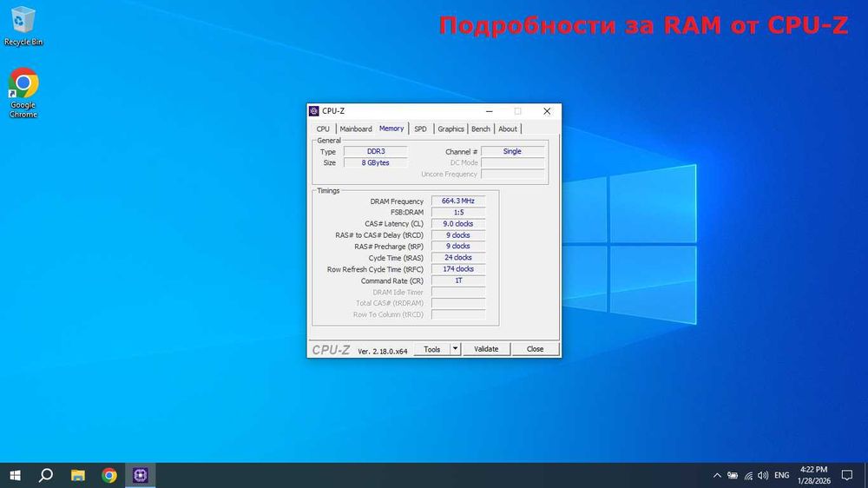Switch to the Mainboard tab
The image size is (868, 488).
[x=356, y=129]
